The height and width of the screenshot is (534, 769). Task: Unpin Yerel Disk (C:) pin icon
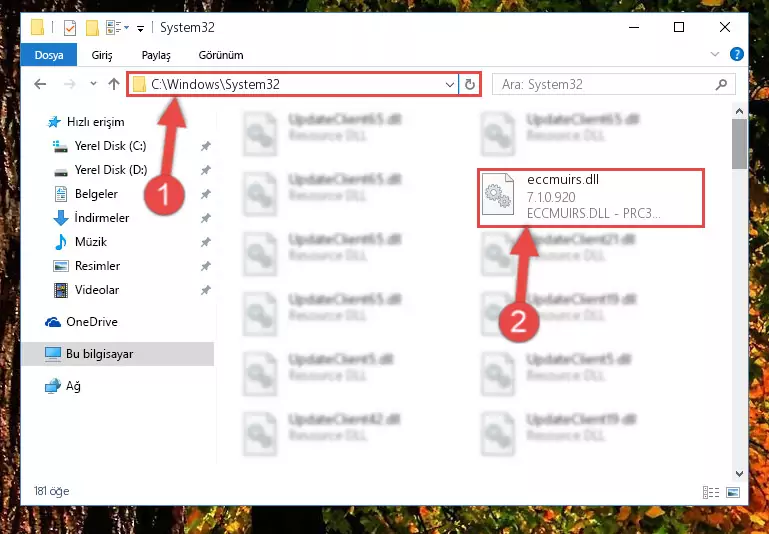(205, 146)
